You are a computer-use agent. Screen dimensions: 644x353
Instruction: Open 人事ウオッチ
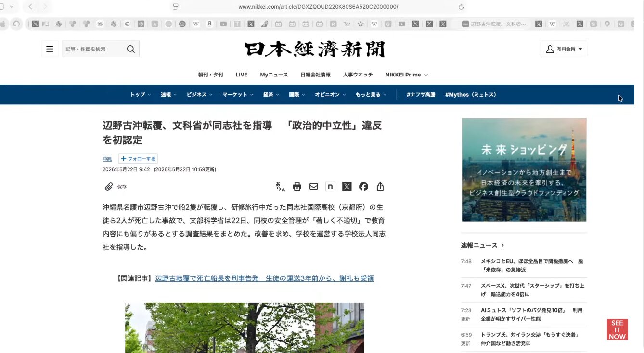tap(358, 75)
